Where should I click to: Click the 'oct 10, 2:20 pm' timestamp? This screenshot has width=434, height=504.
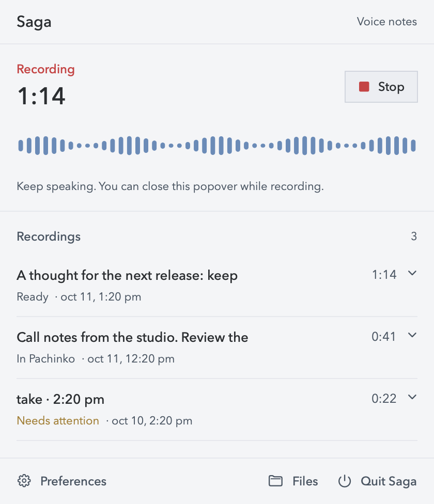(x=152, y=421)
